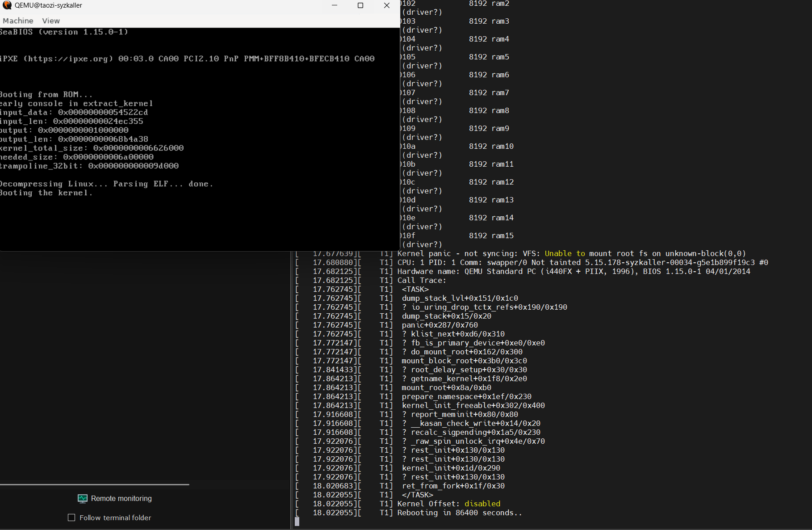The height and width of the screenshot is (530, 812).
Task: Click 'Booting the kernel.' text in QEMU
Action: [x=46, y=193]
